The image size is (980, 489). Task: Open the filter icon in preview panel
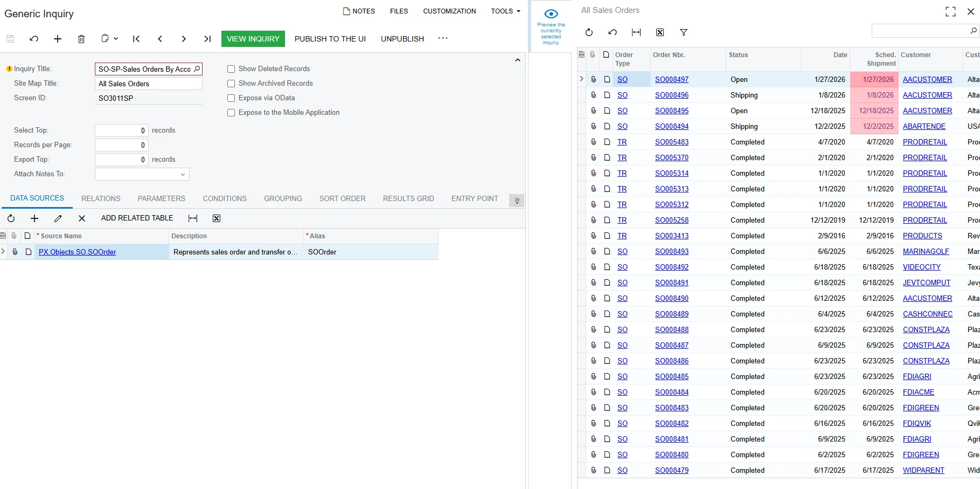tap(684, 32)
